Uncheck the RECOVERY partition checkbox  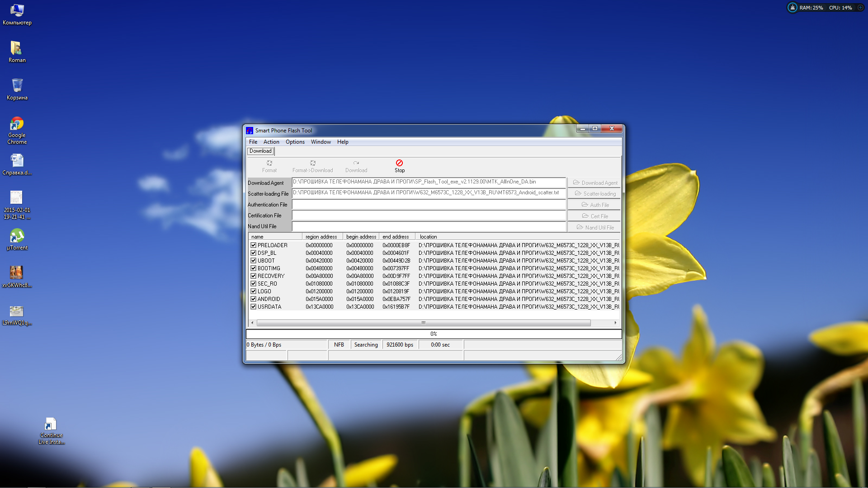[x=254, y=276]
